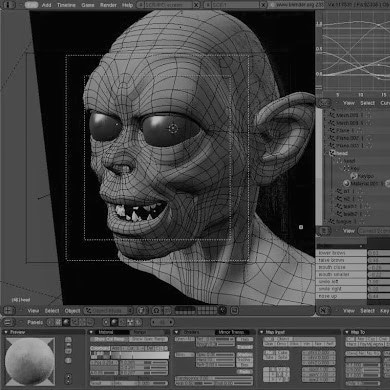
Task: Select the Lamp buttons sub-context icon
Action: 106,322
